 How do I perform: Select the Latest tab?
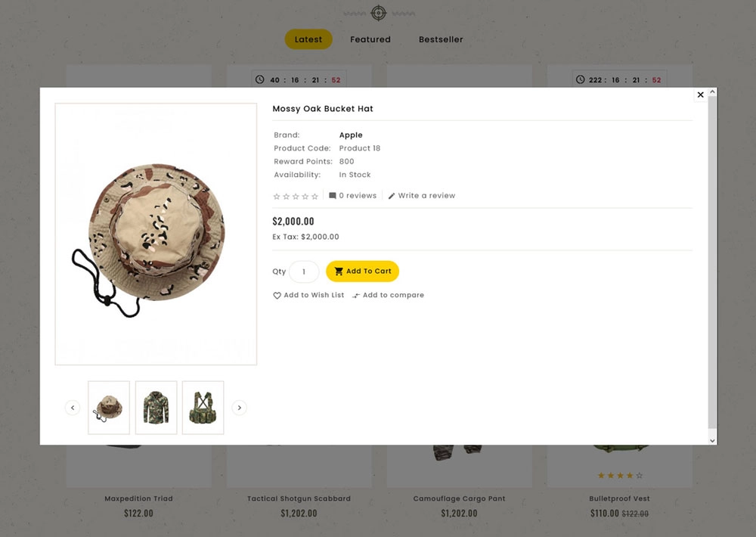click(308, 39)
